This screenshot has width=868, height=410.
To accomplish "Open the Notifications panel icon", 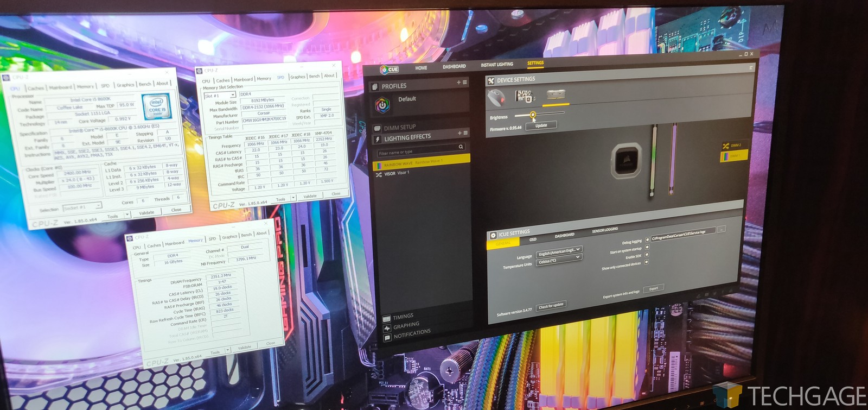I will [x=387, y=338].
